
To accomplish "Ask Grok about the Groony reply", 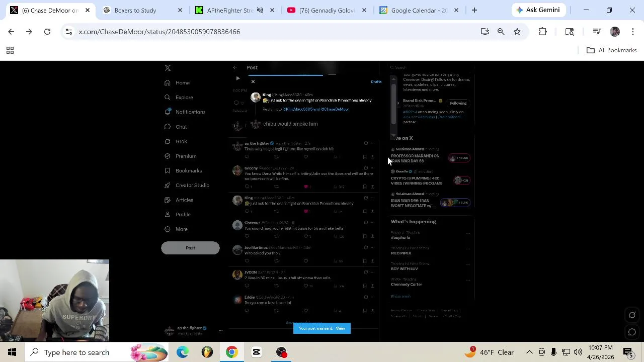I will pos(366,168).
